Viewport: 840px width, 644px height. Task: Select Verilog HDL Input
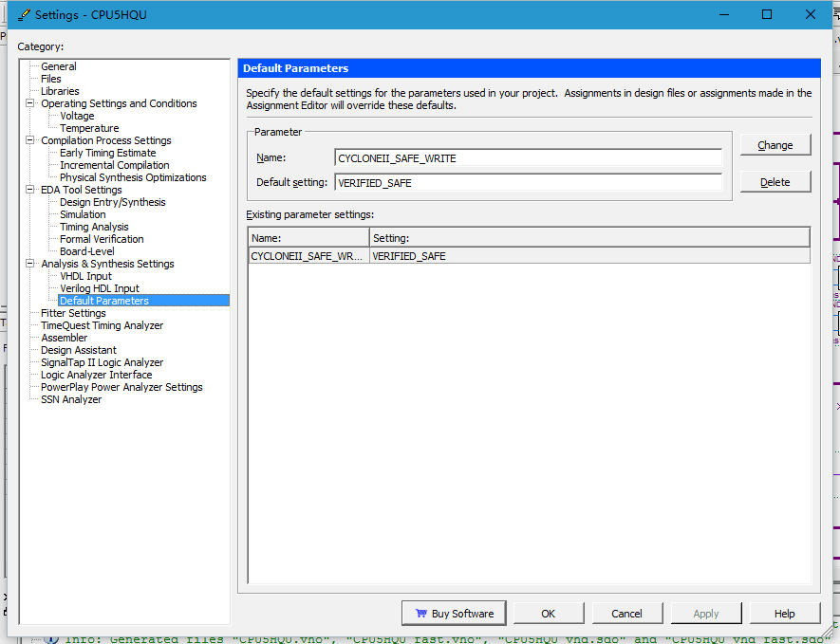(100, 288)
